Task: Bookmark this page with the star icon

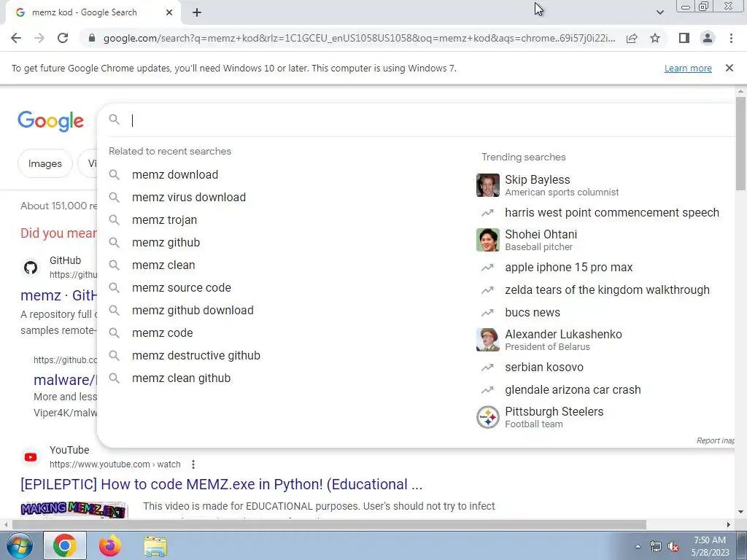Action: [655, 38]
